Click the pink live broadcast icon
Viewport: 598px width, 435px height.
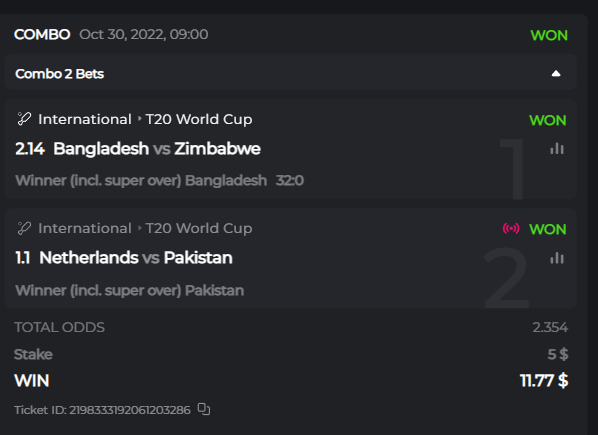[x=511, y=228]
